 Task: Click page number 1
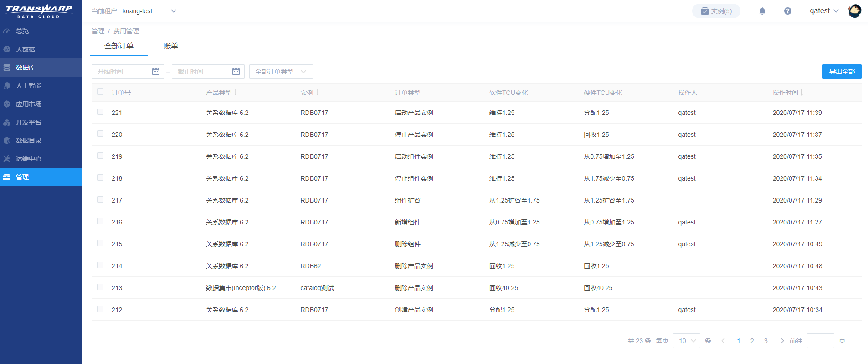739,341
